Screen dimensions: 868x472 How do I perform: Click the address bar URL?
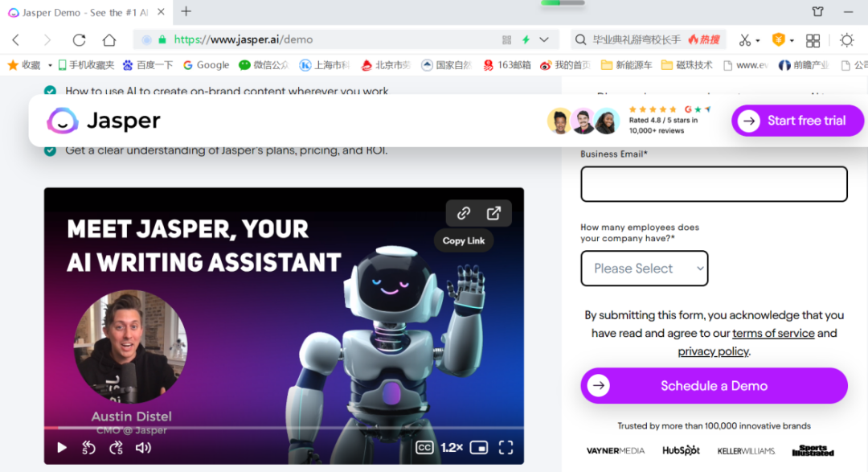(244, 39)
